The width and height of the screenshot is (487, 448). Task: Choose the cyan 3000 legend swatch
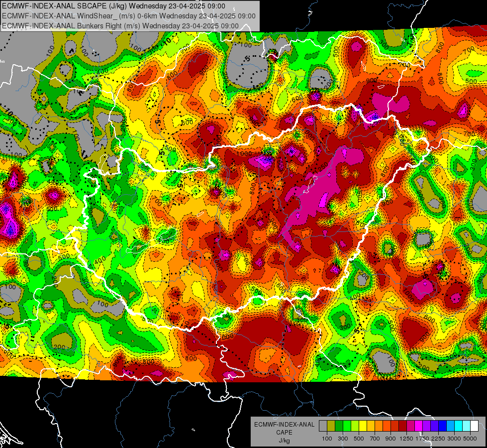(459, 426)
